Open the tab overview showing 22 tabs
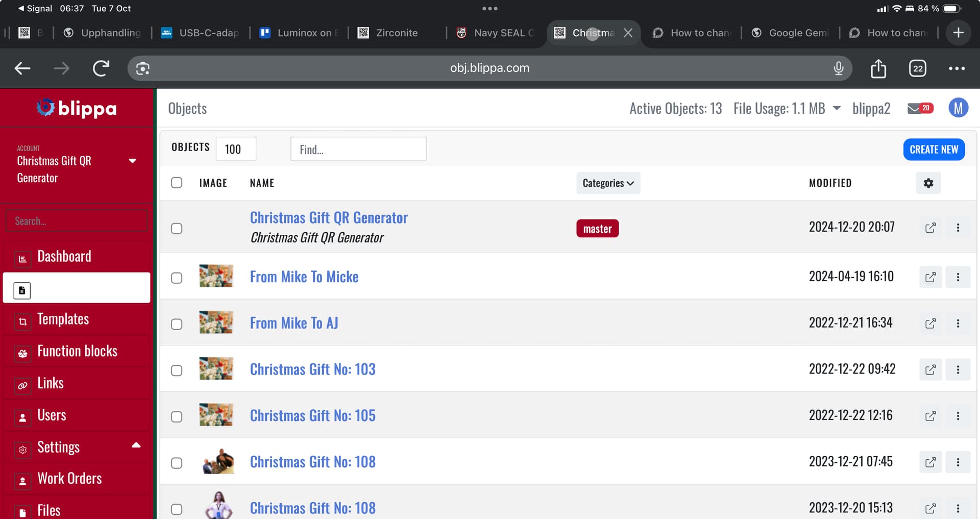This screenshot has height=519, width=980. point(917,68)
